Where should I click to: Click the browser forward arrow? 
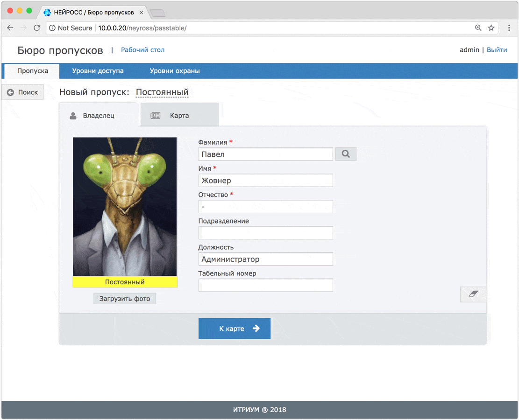click(x=23, y=28)
